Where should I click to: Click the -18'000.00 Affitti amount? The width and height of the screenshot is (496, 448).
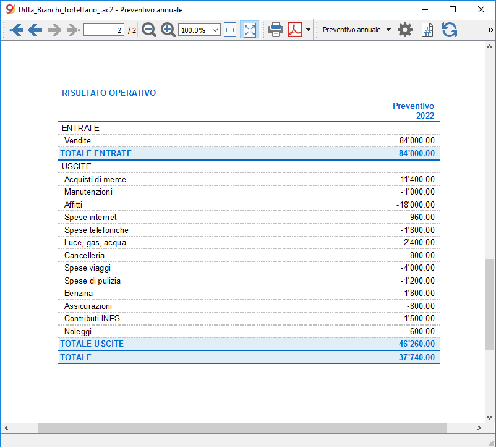pos(416,205)
